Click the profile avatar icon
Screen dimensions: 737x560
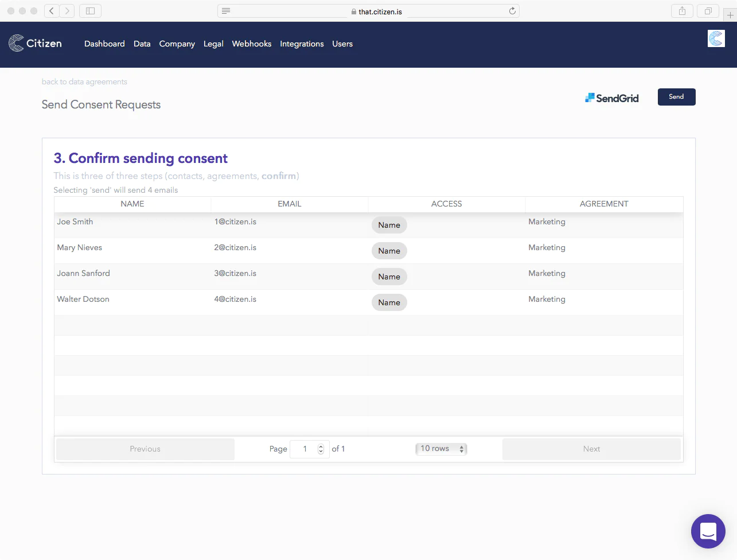click(716, 38)
